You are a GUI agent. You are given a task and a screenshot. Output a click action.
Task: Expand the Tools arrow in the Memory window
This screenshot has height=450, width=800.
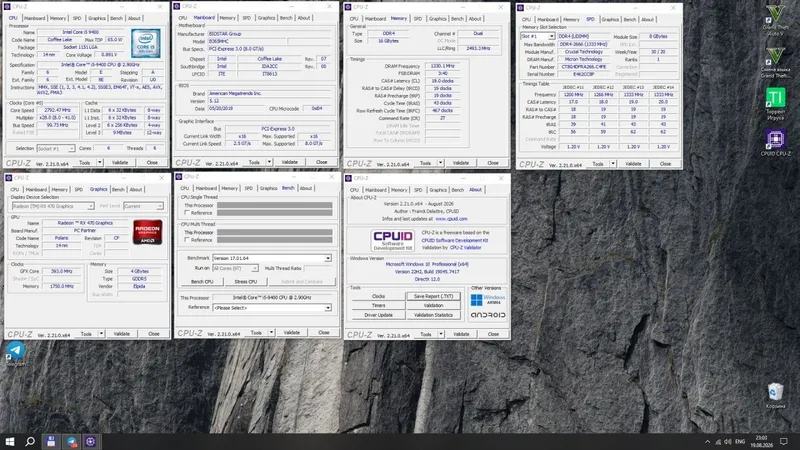tap(440, 163)
